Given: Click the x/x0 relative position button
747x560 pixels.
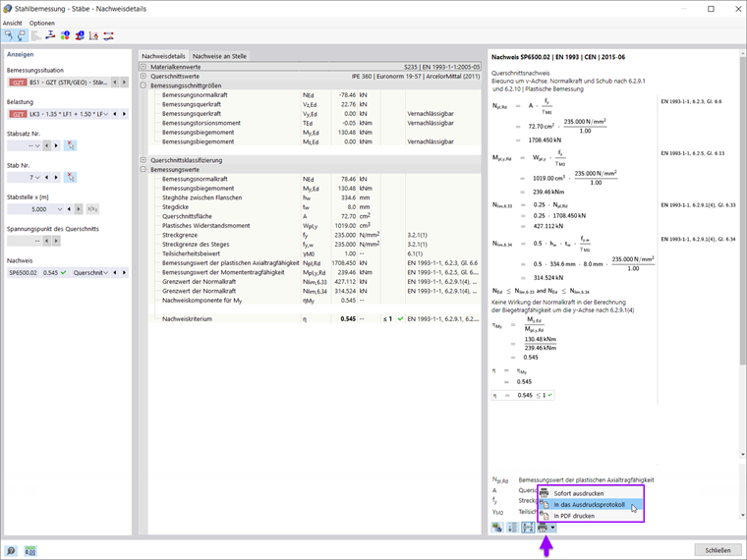Looking at the screenshot, I should click(92, 209).
